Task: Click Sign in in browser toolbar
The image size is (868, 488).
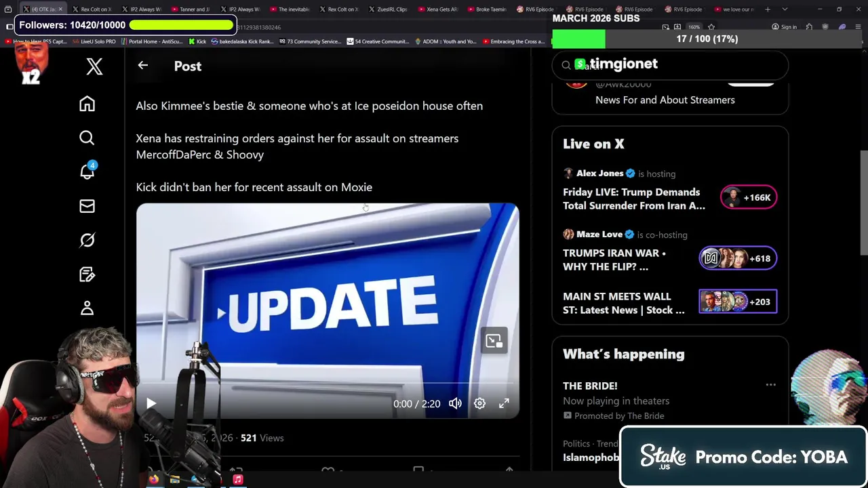Action: point(785,27)
